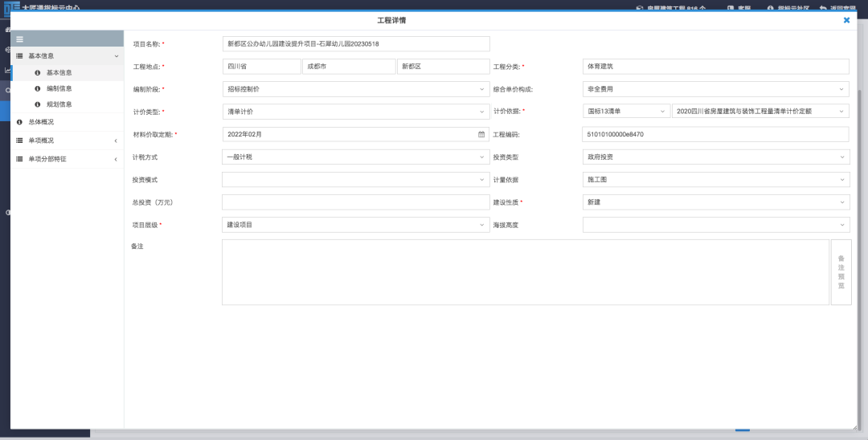Click the 工程地点 label
This screenshot has width=868, height=440.
tap(147, 67)
